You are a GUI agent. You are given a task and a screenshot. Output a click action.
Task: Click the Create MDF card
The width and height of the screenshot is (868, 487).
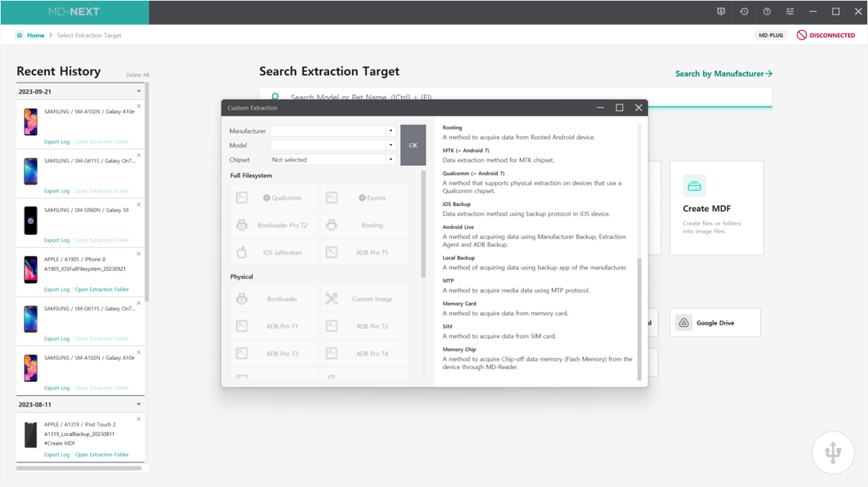pyautogui.click(x=716, y=208)
